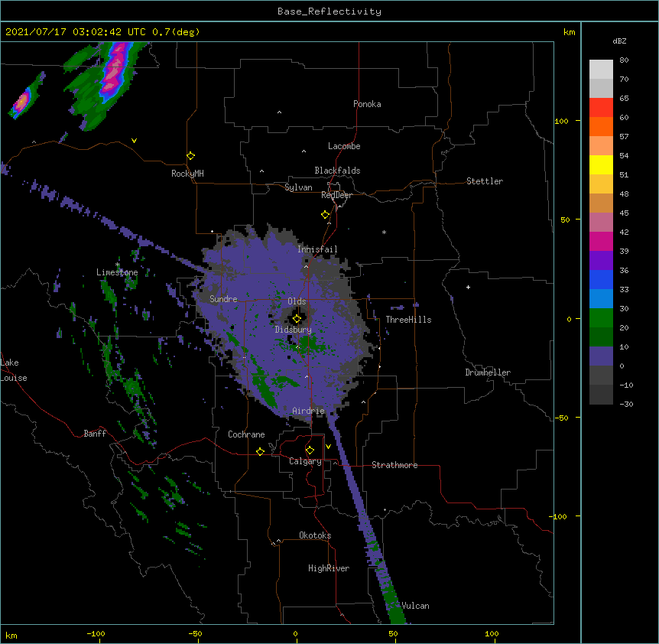Select the top light grey 80-70 dBZ swatch
This screenshot has height=644, width=659.
pyautogui.click(x=601, y=70)
